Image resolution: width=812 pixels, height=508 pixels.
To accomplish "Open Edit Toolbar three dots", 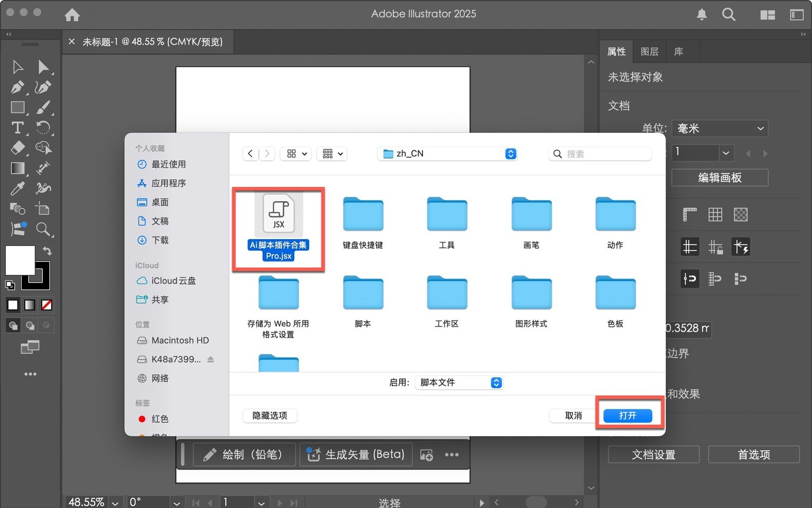I will pyautogui.click(x=31, y=374).
